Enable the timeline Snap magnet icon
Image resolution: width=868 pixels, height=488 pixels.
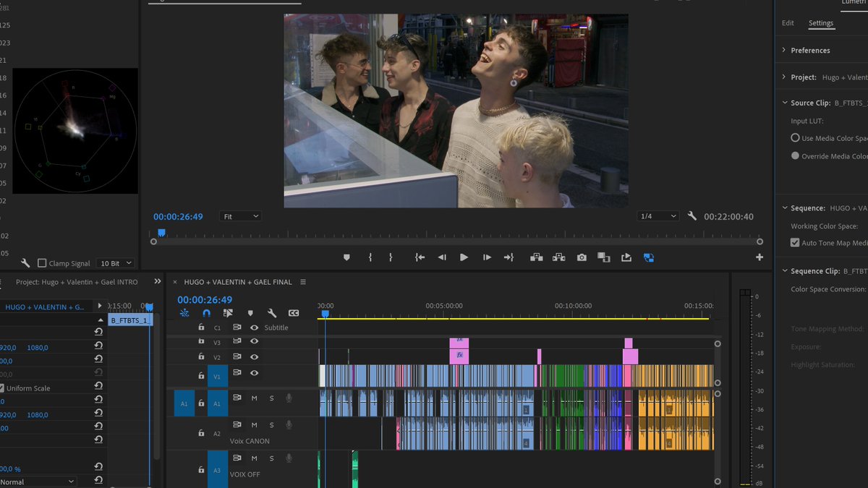(x=206, y=313)
